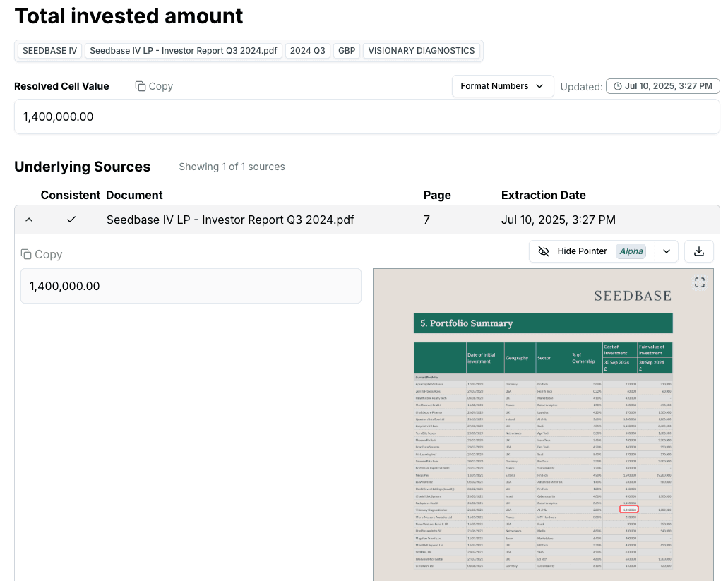Select the SEEDBASE IV tag
Image resolution: width=728 pixels, height=581 pixels.
tap(49, 51)
